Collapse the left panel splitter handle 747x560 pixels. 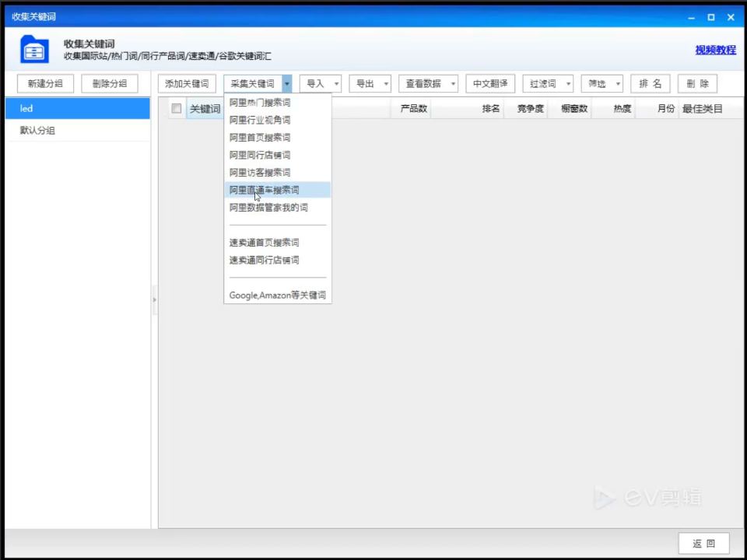click(154, 300)
